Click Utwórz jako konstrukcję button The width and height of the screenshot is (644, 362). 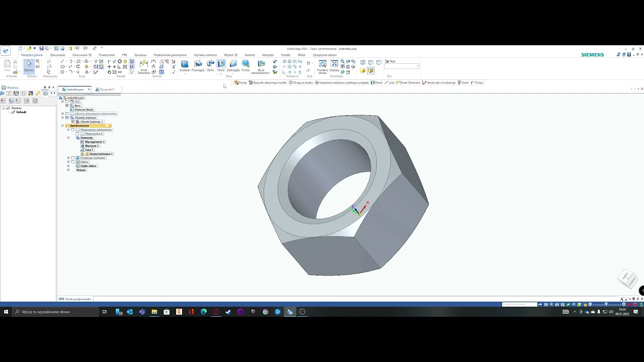[439, 82]
